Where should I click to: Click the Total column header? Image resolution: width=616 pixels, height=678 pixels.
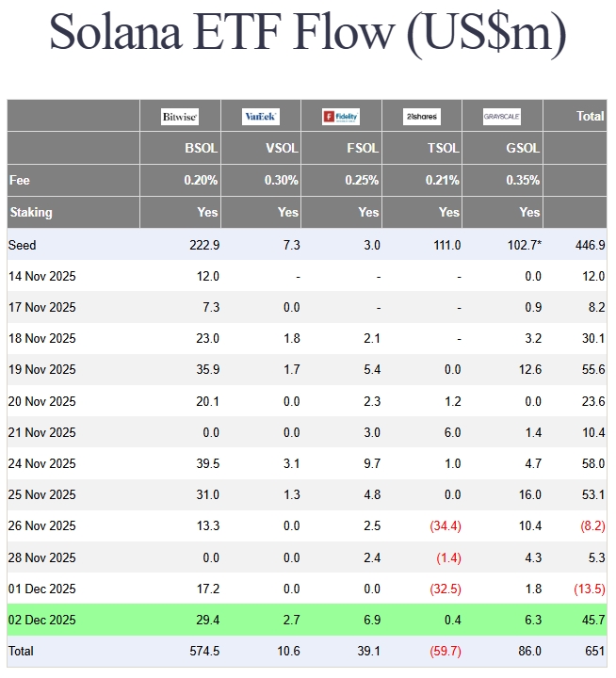click(x=590, y=116)
